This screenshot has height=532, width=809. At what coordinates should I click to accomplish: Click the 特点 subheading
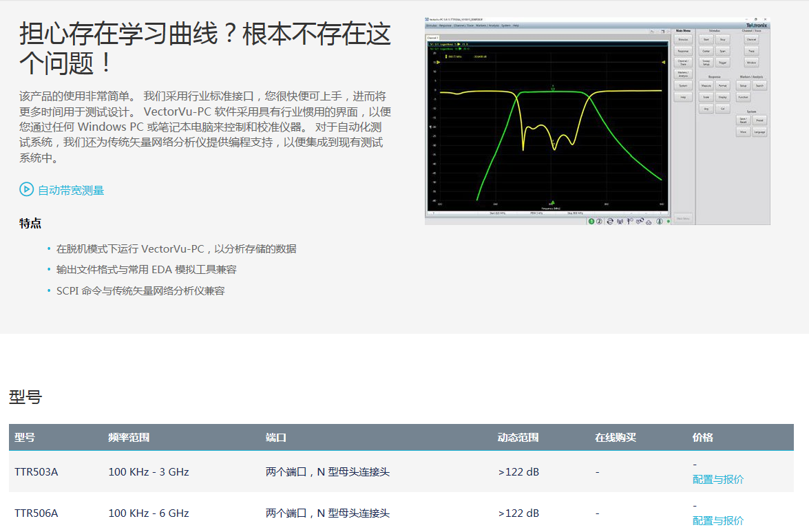pos(30,223)
